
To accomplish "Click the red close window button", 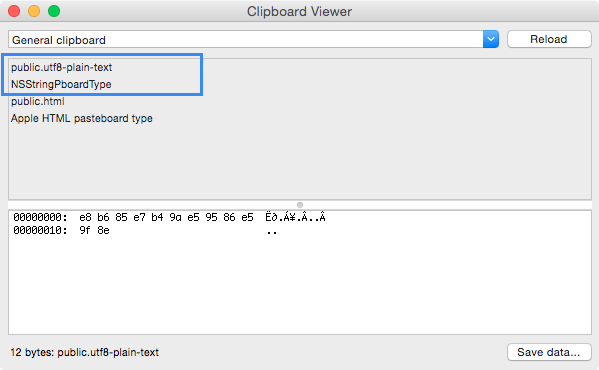I will [x=14, y=11].
